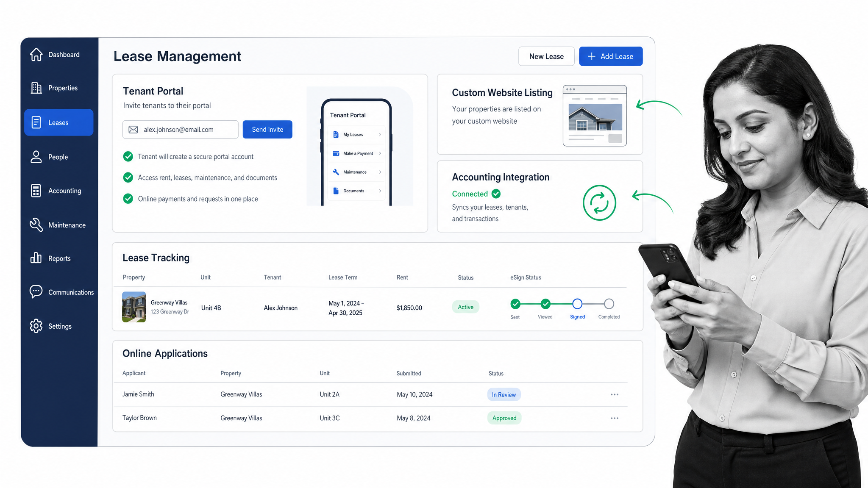The height and width of the screenshot is (488, 868).
Task: Click the Properties building icon
Action: (x=36, y=88)
